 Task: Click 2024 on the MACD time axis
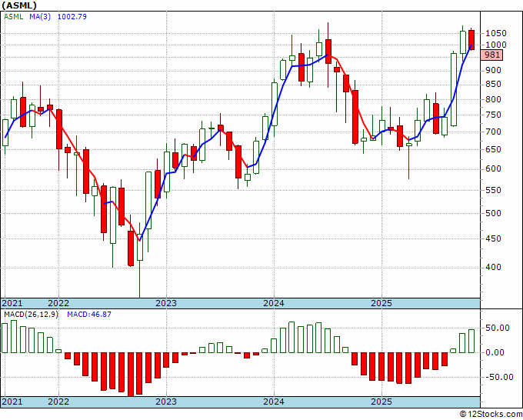(x=274, y=402)
